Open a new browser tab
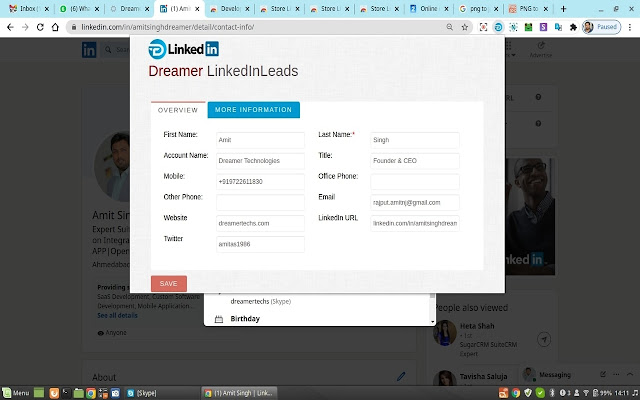This screenshot has width=640, height=400. [563, 9]
